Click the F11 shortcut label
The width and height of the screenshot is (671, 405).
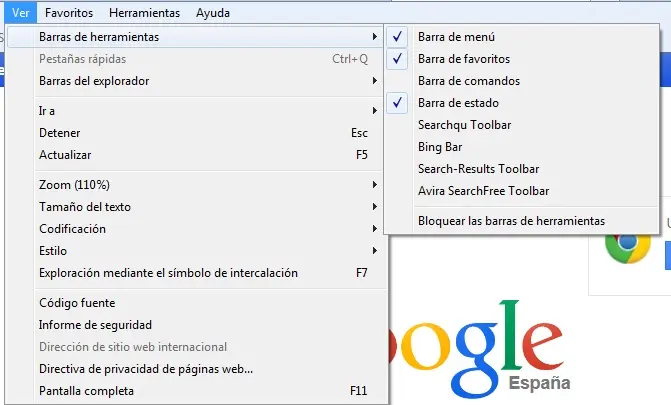(359, 391)
